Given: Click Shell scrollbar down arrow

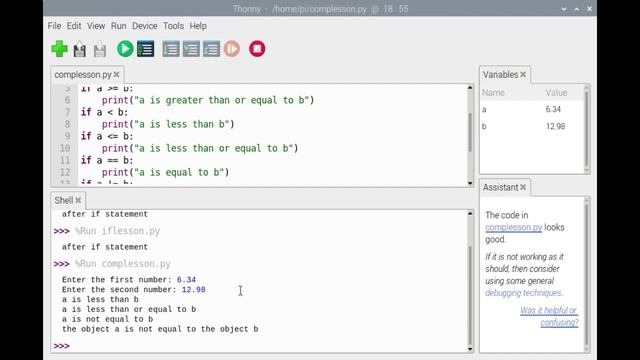Looking at the screenshot, I should (470, 349).
